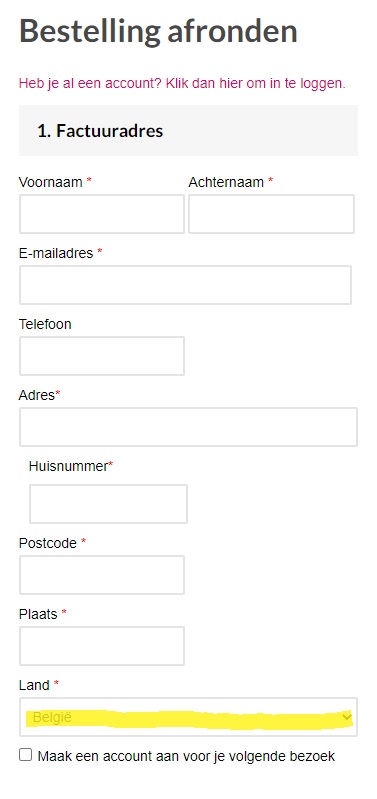
Task: Click the Land field label
Action: tap(34, 685)
